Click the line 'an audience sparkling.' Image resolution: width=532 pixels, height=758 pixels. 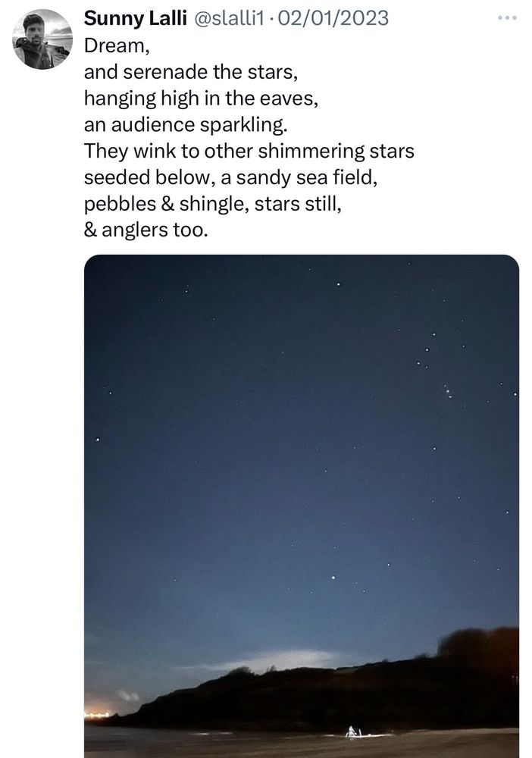(x=186, y=125)
